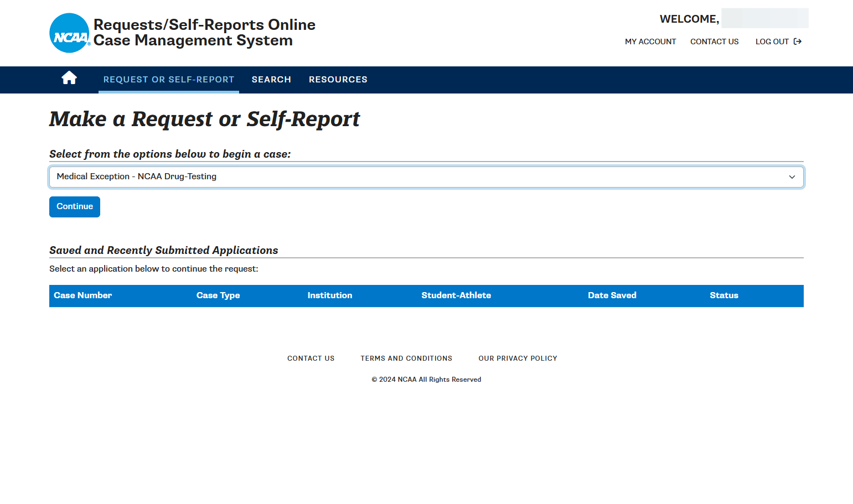Click the Date Saved column header

(x=612, y=295)
